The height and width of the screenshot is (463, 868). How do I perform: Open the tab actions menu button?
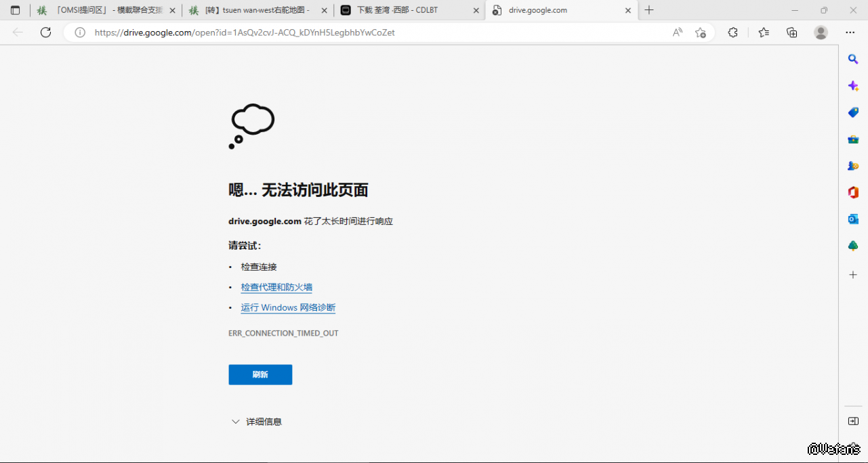point(15,10)
